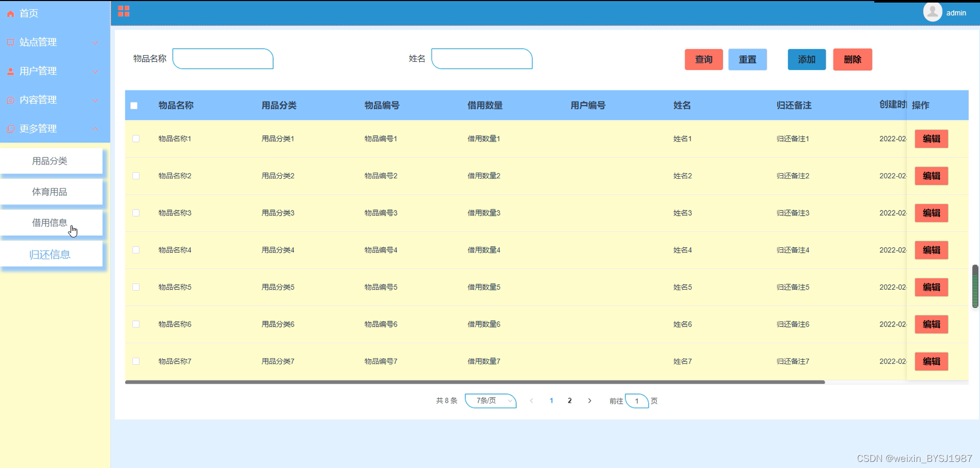
Task: Edit the 物品名称4 row with 编辑
Action: coord(931,250)
